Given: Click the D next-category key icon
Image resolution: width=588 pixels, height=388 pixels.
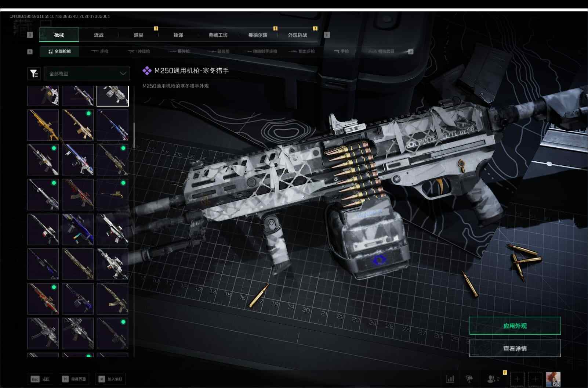Looking at the screenshot, I should tap(411, 52).
